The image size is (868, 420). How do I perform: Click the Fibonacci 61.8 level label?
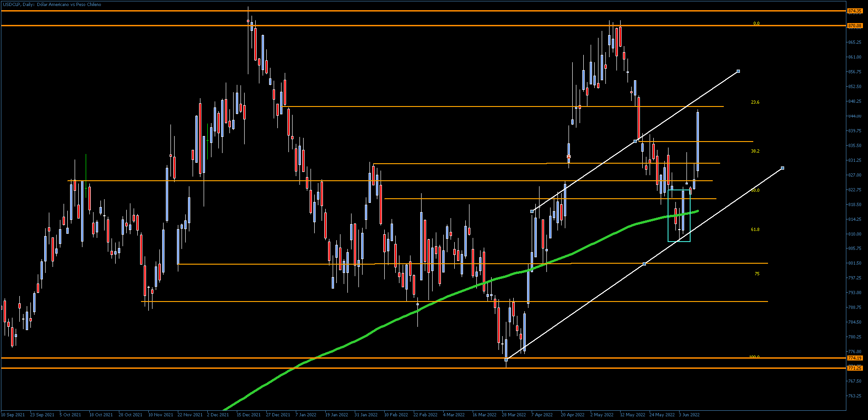click(x=755, y=230)
